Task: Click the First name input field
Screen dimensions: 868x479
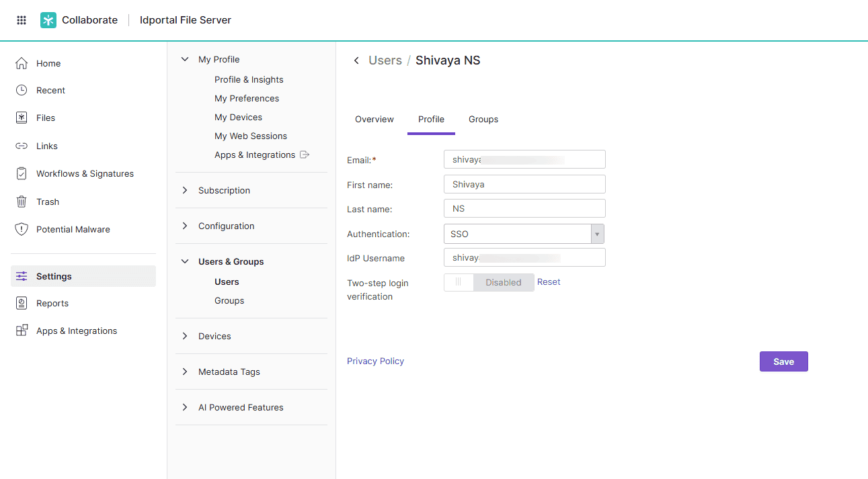Action: click(524, 184)
